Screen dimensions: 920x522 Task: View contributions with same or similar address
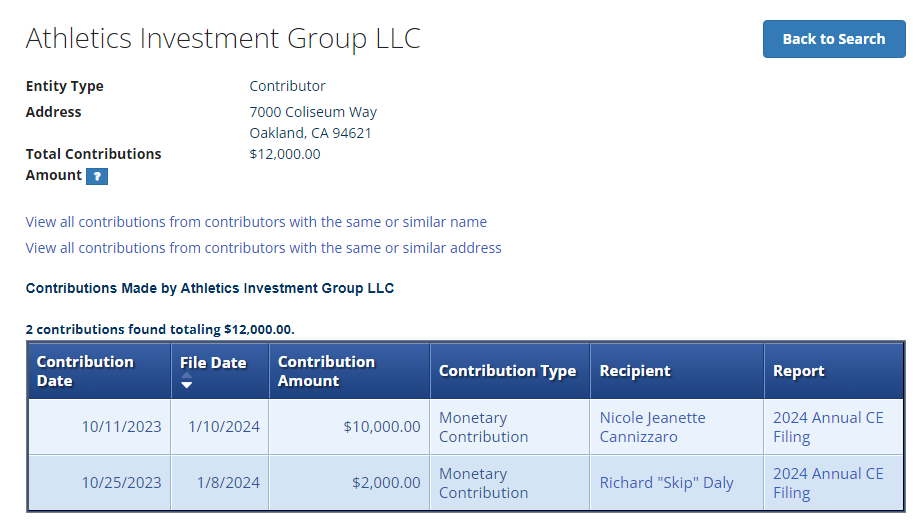pyautogui.click(x=263, y=248)
